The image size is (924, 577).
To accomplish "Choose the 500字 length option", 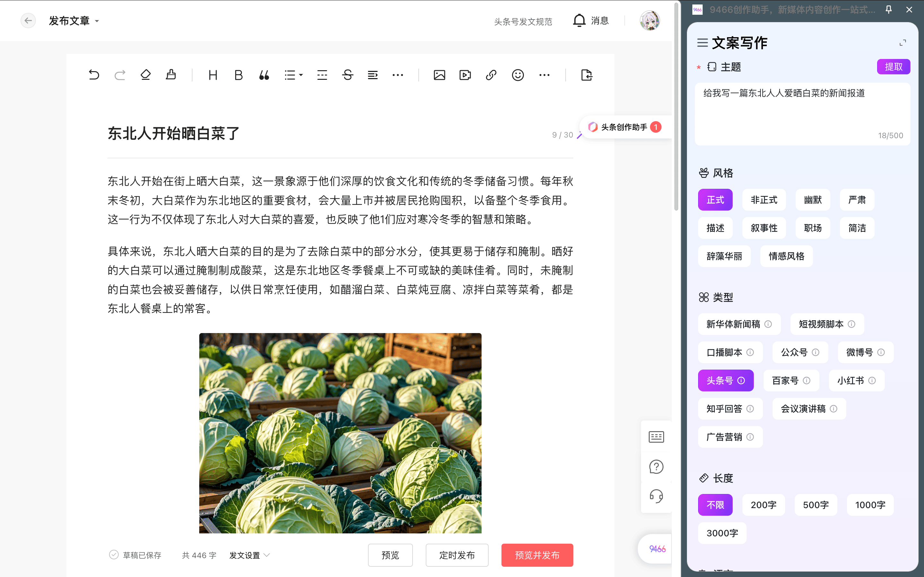I will point(816,505).
